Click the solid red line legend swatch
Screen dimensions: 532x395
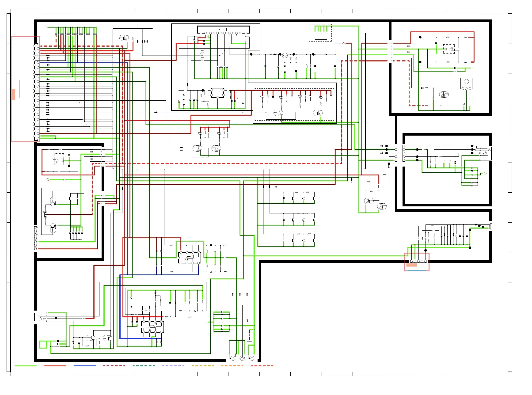click(x=55, y=366)
